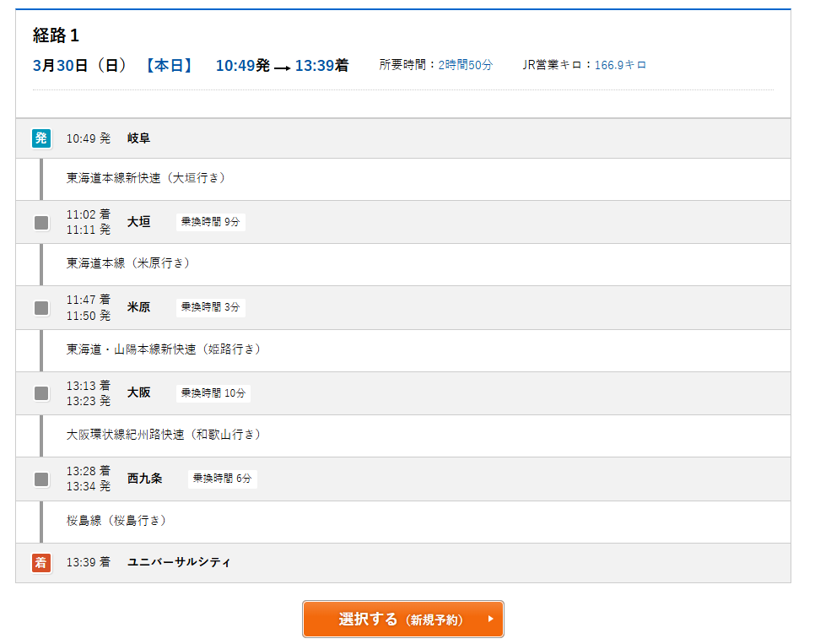This screenshot has width=815, height=644.
Task: Click the 11:11 発 departure time at 大垣
Action: coord(89,230)
